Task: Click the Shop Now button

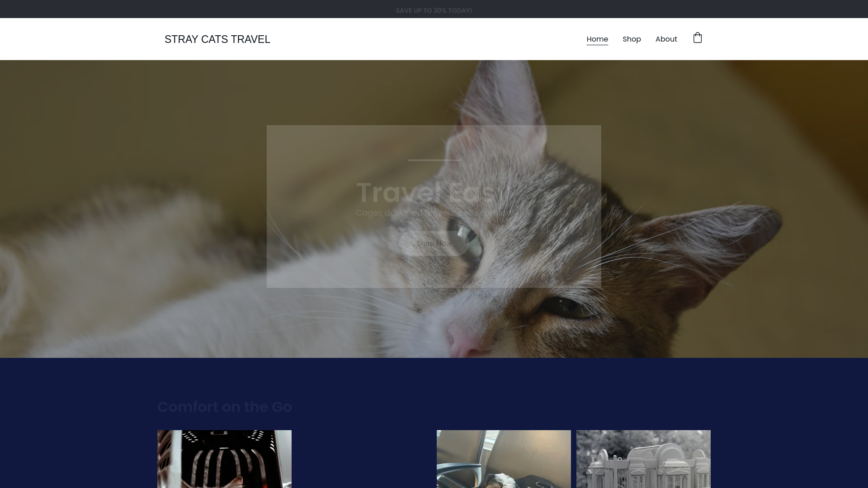Action: pyautogui.click(x=434, y=244)
